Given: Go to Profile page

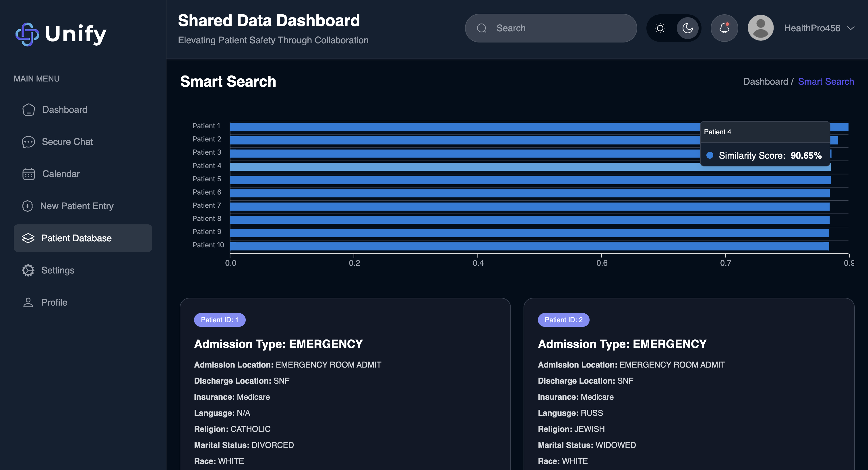Looking at the screenshot, I should pyautogui.click(x=54, y=302).
